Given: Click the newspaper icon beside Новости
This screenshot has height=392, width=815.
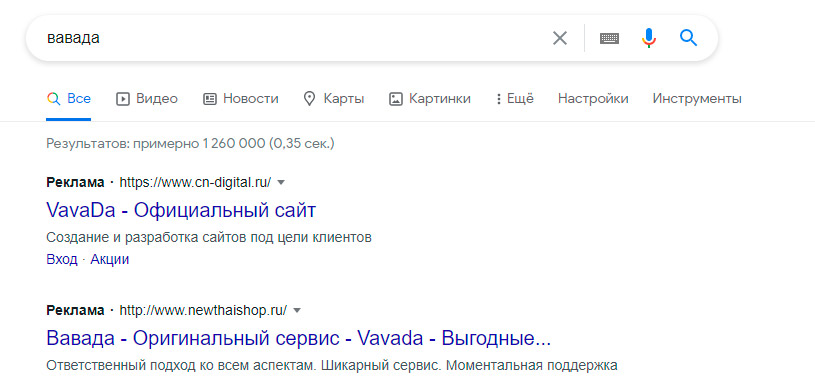Looking at the screenshot, I should pyautogui.click(x=209, y=99).
